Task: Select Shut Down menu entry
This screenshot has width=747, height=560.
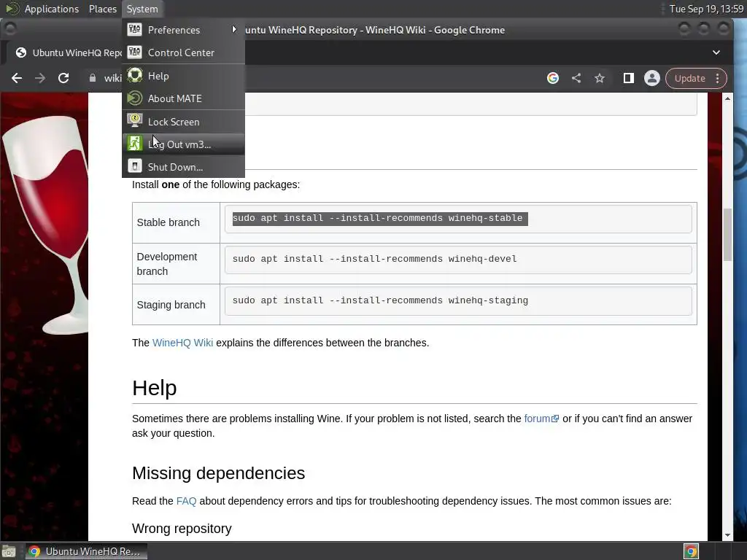Action: [183, 167]
